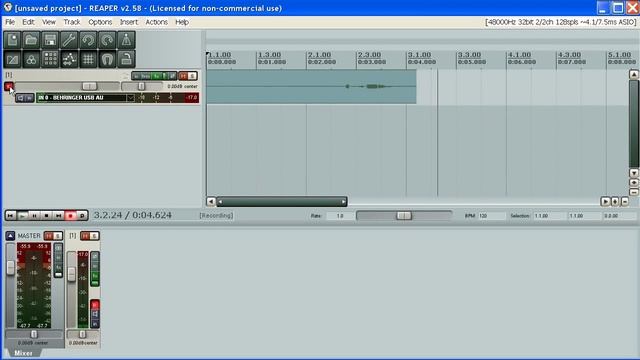640x360 pixels.
Task: Toggle locking padlock toolbar icon
Action: [x=126, y=59]
